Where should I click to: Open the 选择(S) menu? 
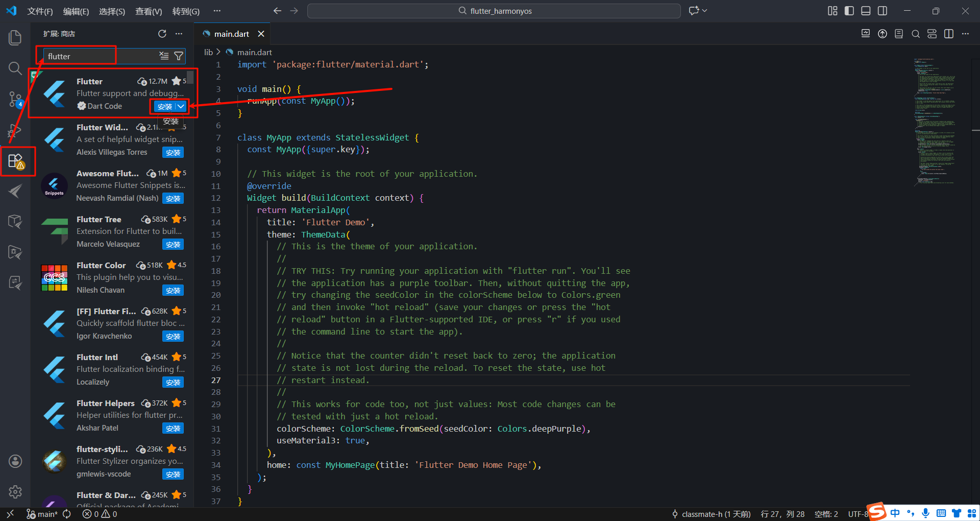pos(112,11)
